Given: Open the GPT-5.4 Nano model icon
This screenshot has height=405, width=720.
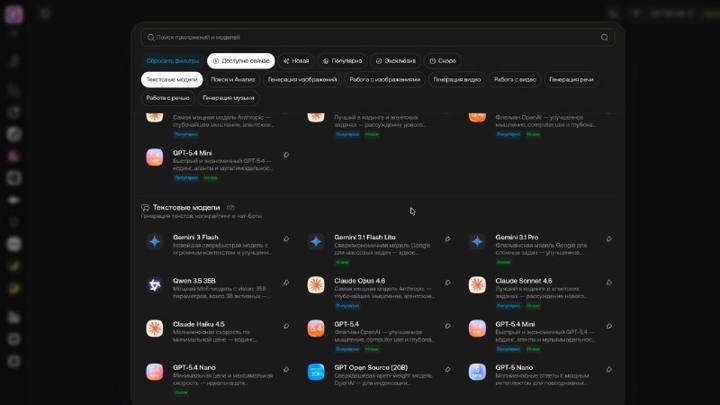Looking at the screenshot, I should [155, 372].
